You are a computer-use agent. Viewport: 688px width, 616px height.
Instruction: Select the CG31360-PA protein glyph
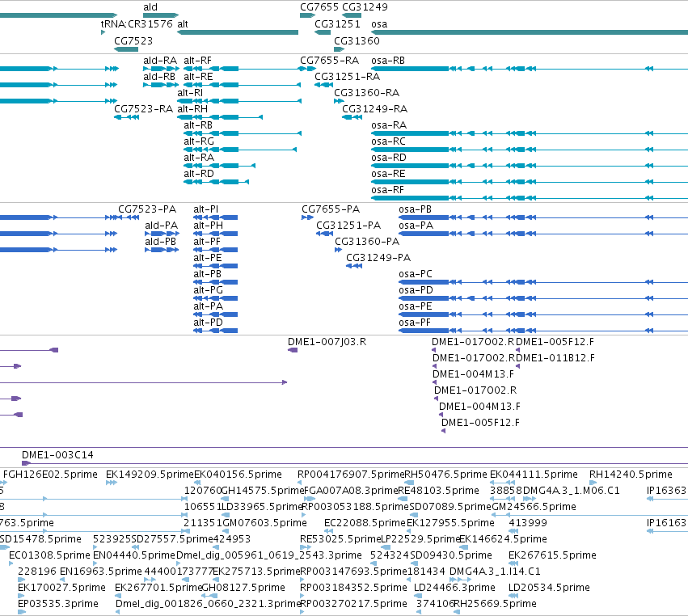coord(338,250)
